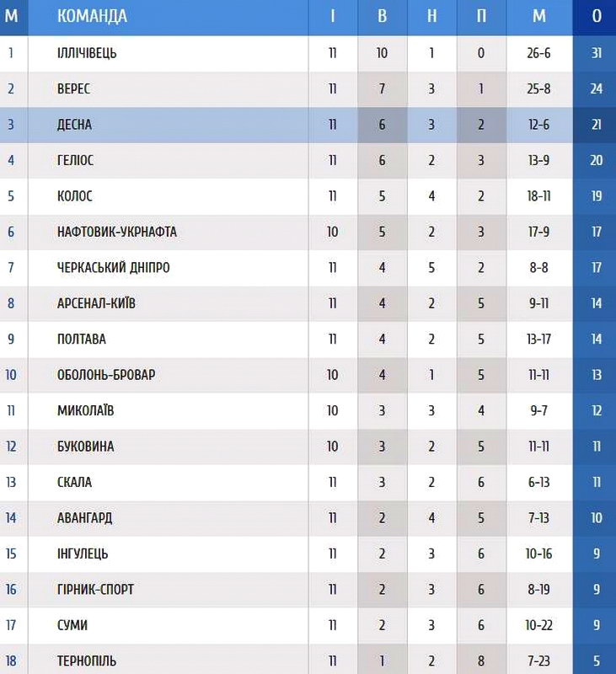Sort by the О points column header
Viewport: 616px width, 674px height.
tap(597, 16)
